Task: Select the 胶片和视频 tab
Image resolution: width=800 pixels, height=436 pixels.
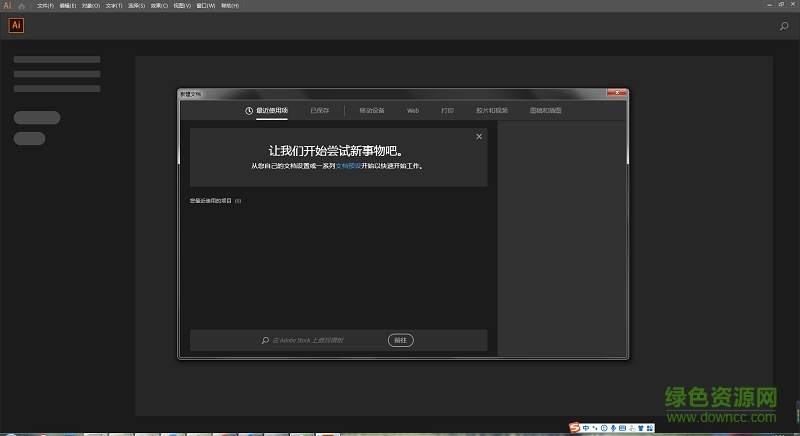Action: tap(491, 110)
